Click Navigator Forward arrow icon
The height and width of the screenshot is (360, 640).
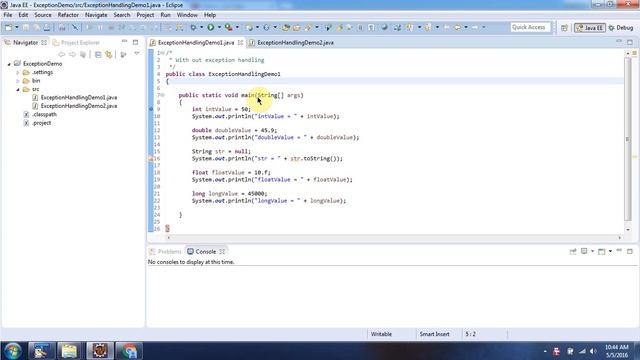pos(72,54)
